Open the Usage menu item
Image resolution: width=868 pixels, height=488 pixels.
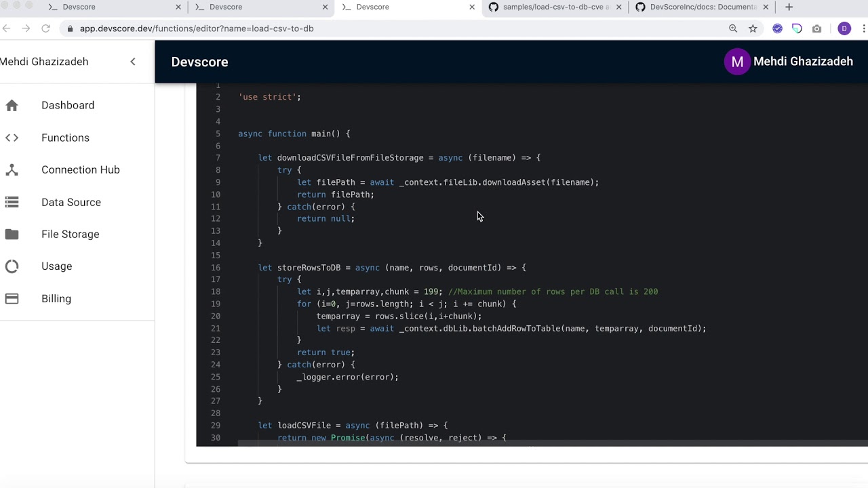click(x=57, y=266)
